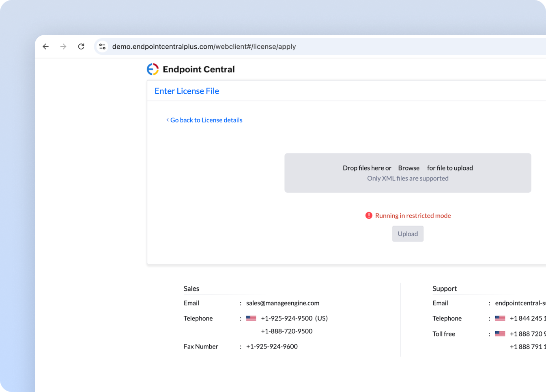The image size is (546, 392).
Task: Click the Support email address
Action: click(520, 303)
